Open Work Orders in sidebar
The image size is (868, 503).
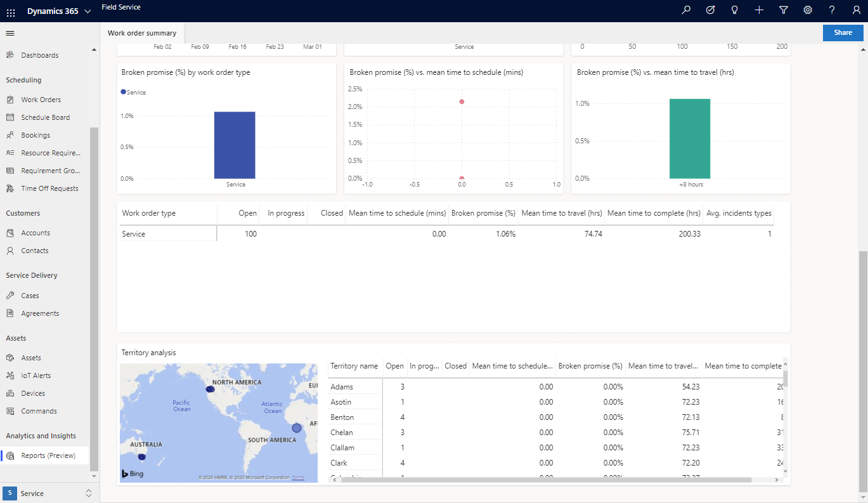point(41,100)
